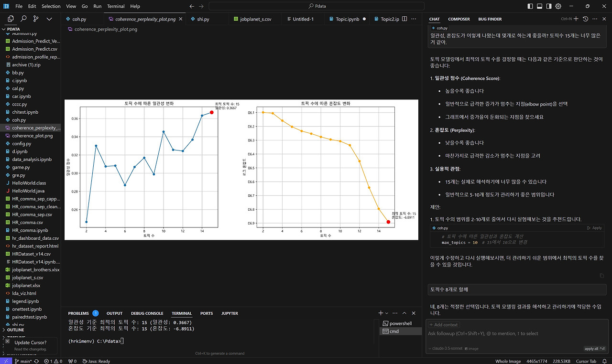Image resolution: width=612 pixels, height=364 pixels.
Task: Click the split editor icon next to tabs
Action: click(405, 19)
